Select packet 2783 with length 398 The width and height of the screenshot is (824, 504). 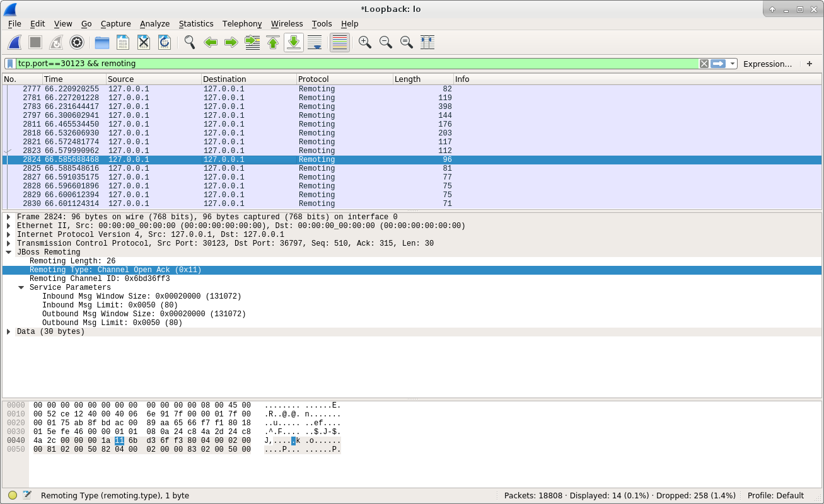pyautogui.click(x=412, y=106)
